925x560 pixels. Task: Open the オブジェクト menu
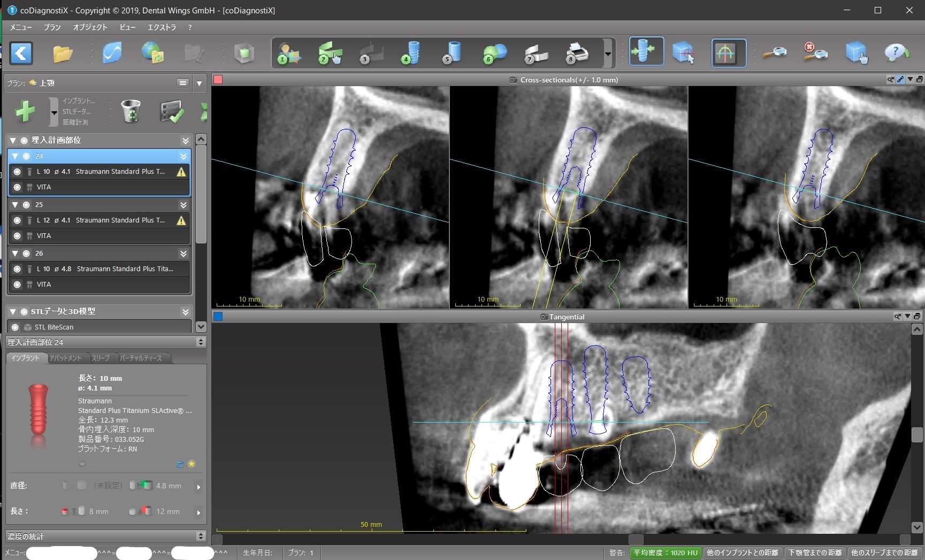coord(90,27)
